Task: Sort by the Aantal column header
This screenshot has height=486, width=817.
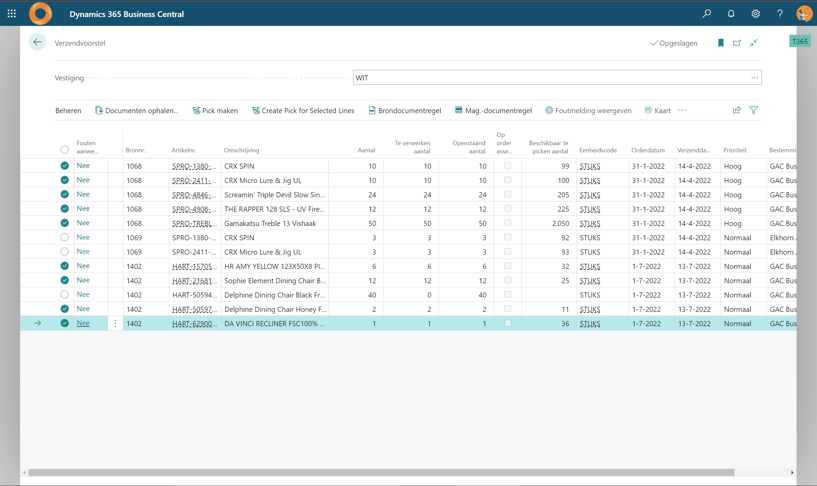Action: click(366, 150)
